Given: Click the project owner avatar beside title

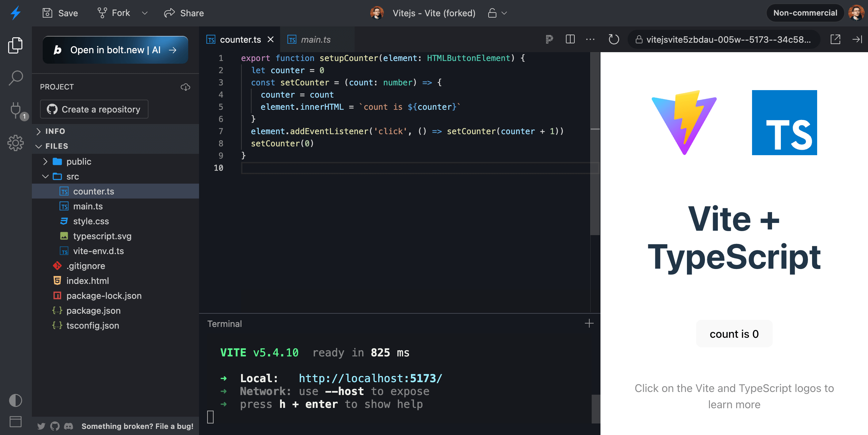Looking at the screenshot, I should click(377, 13).
